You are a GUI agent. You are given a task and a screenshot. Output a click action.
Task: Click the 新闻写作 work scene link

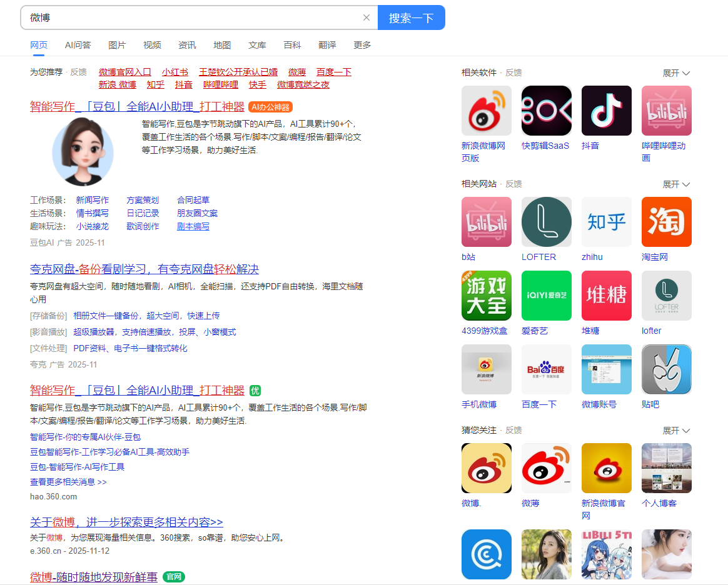[93, 200]
